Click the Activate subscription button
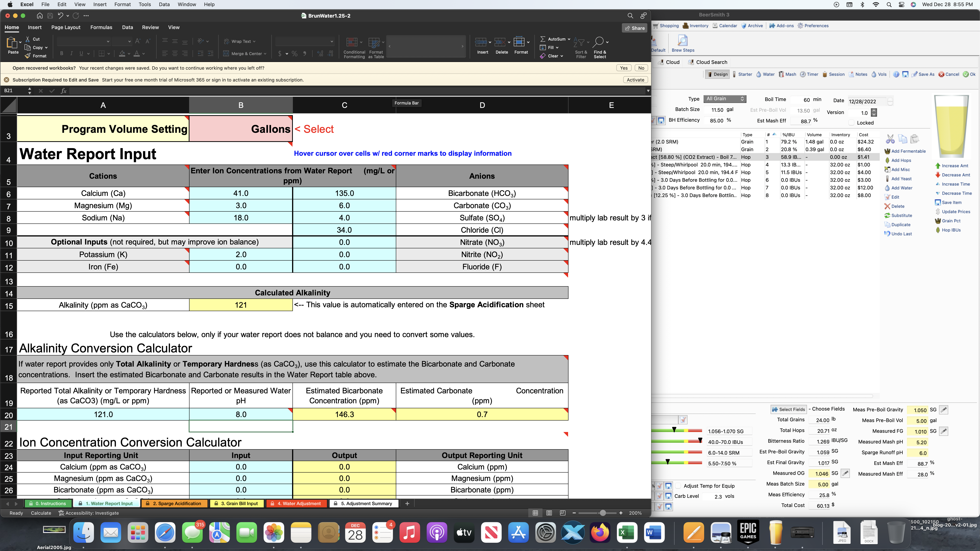The image size is (980, 551). [635, 80]
